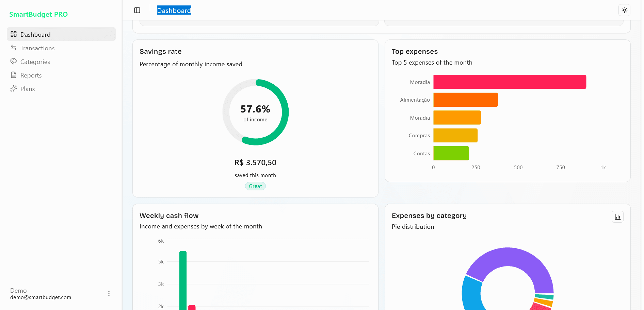Switch Expenses by category to bar chart
Screen dimensions: 644x310
[617, 217]
